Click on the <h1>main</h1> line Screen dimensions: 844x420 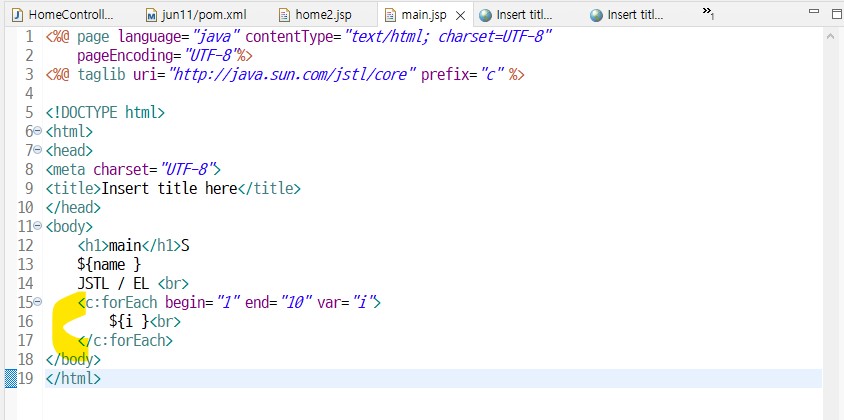(x=133, y=246)
